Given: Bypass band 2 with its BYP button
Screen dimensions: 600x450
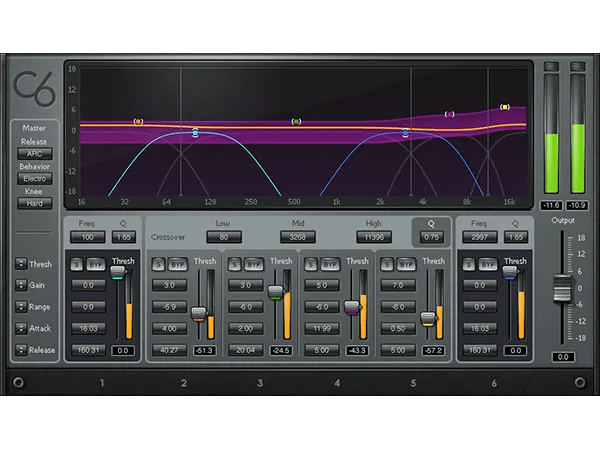Looking at the screenshot, I should [x=178, y=264].
